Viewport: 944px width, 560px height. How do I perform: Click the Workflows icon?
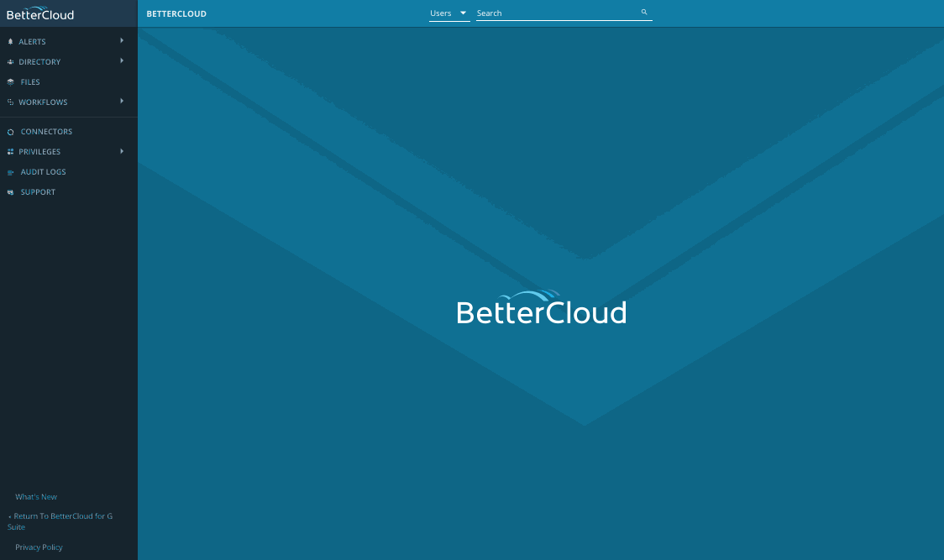pos(10,102)
